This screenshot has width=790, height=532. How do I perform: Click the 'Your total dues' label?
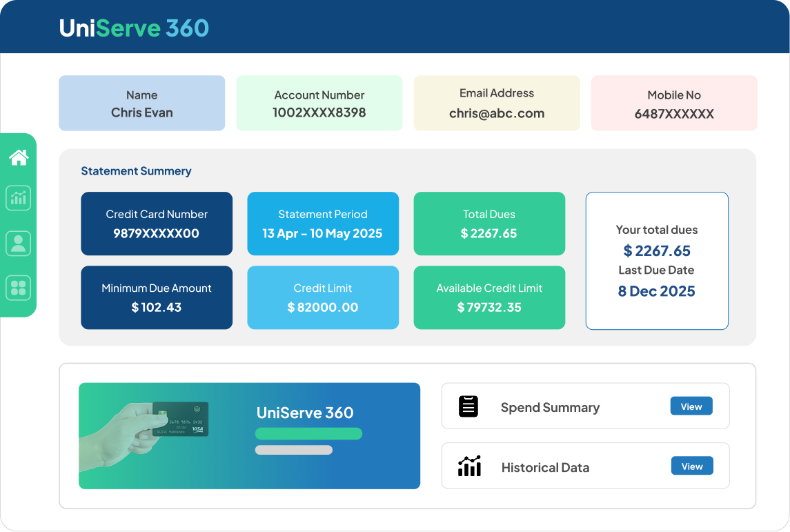pyautogui.click(x=656, y=230)
